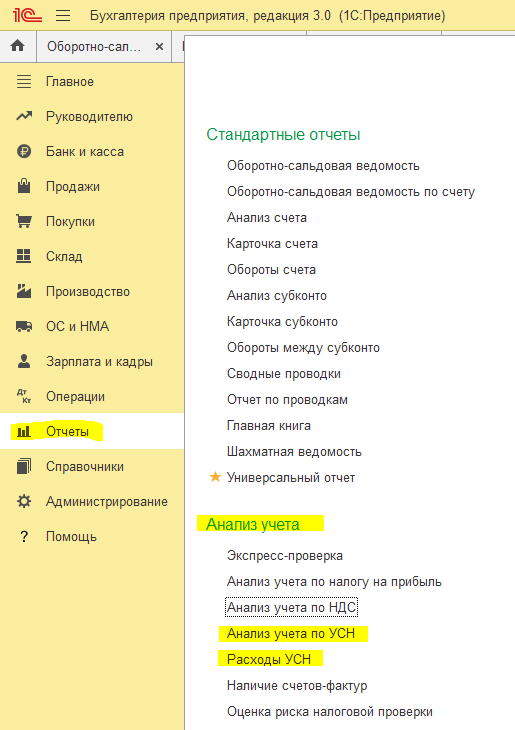This screenshot has height=730, width=515.
Task: Open the Помощь section
Action: tap(71, 537)
